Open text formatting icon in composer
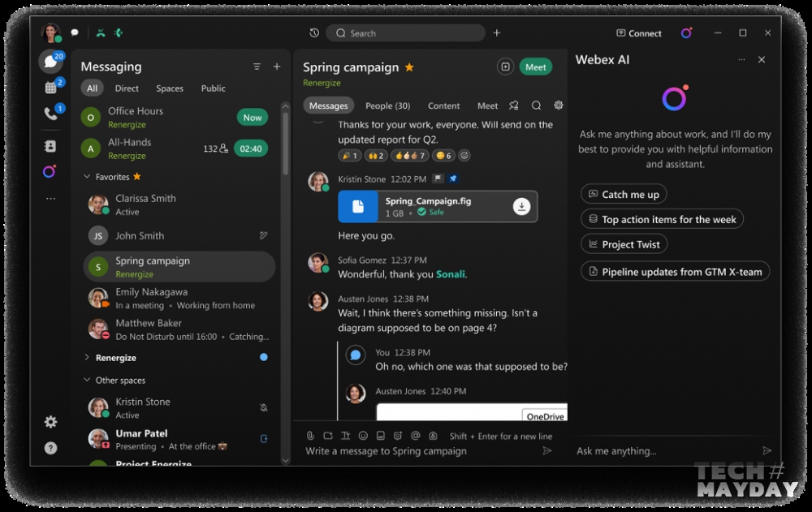Viewport: 812px width, 512px height. coord(345,436)
